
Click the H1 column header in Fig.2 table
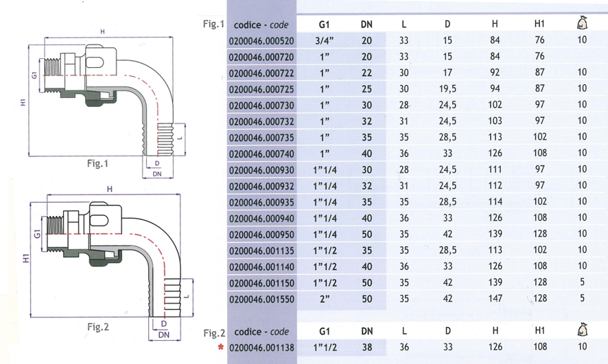tap(539, 332)
